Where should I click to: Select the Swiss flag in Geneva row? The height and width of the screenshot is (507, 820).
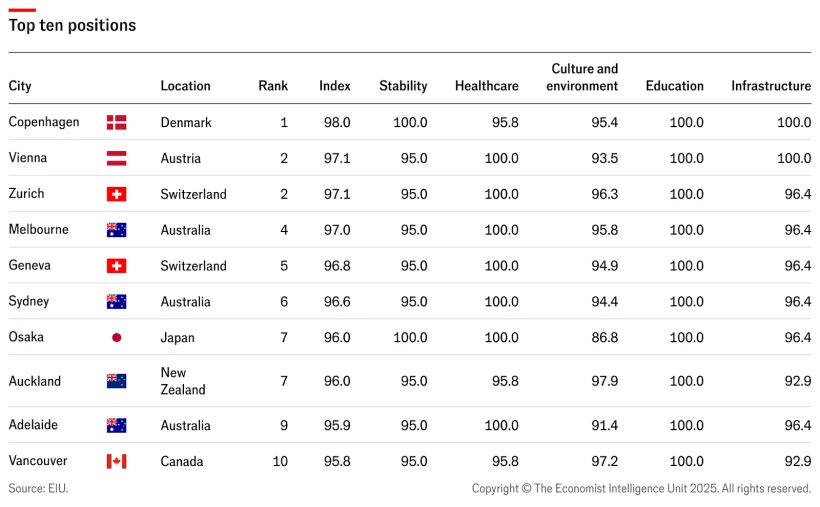[x=116, y=266]
